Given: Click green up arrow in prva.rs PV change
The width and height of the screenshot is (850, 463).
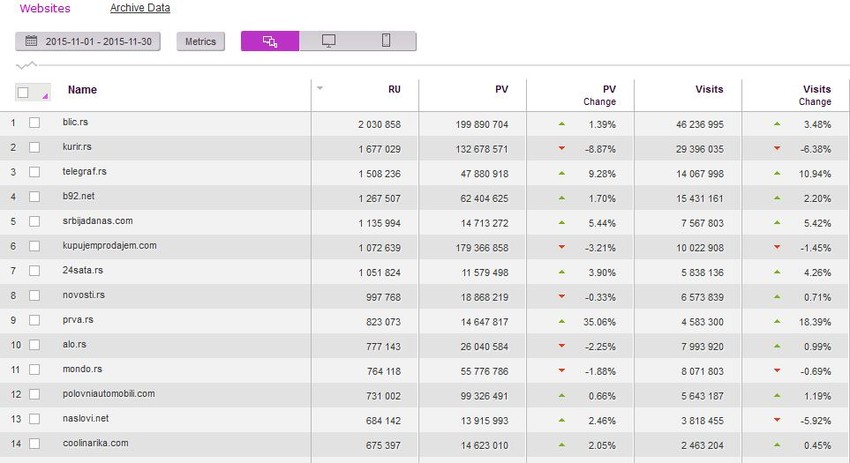Looking at the screenshot, I should 562,320.
